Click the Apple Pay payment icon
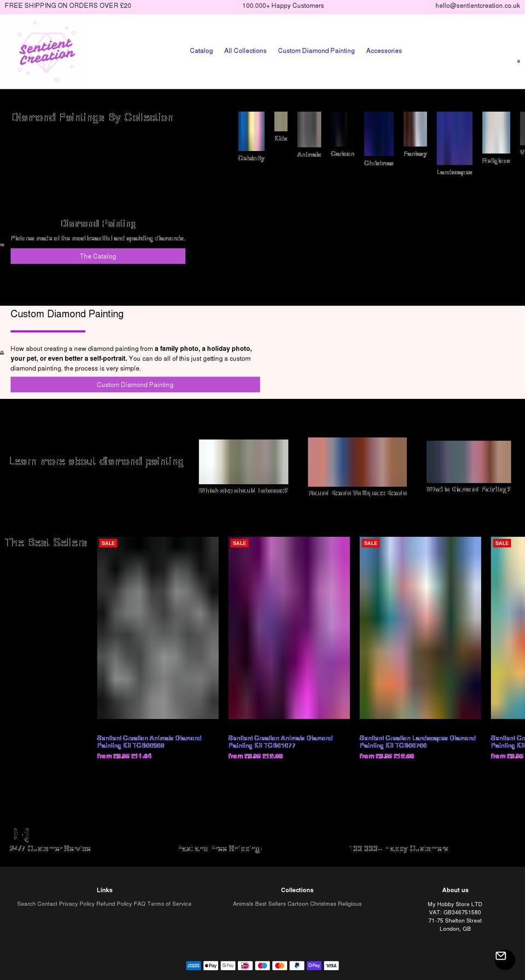This screenshot has width=525, height=980. click(x=211, y=965)
